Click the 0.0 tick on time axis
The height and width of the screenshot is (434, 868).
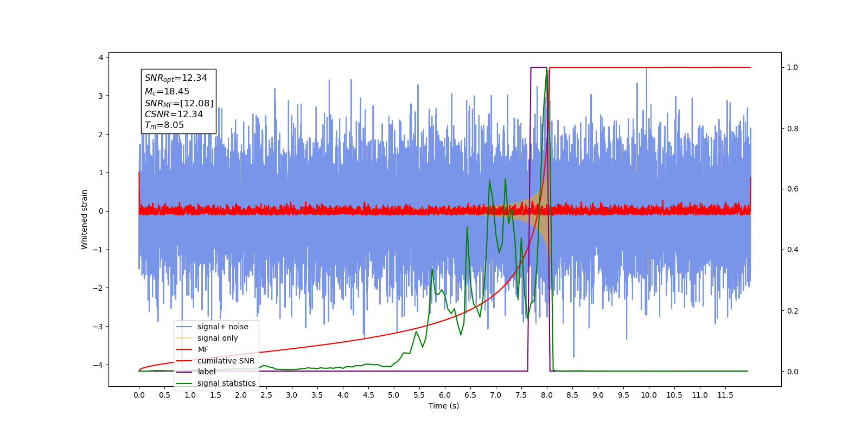139,395
